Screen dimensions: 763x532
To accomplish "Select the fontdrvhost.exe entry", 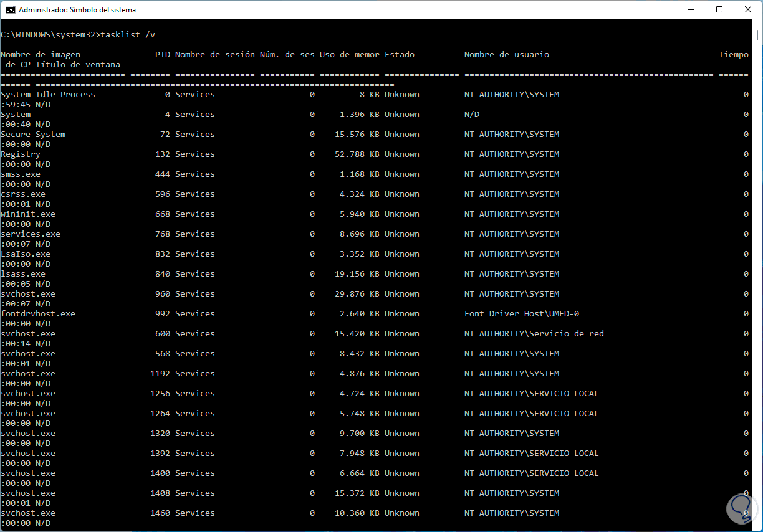I will point(37,313).
